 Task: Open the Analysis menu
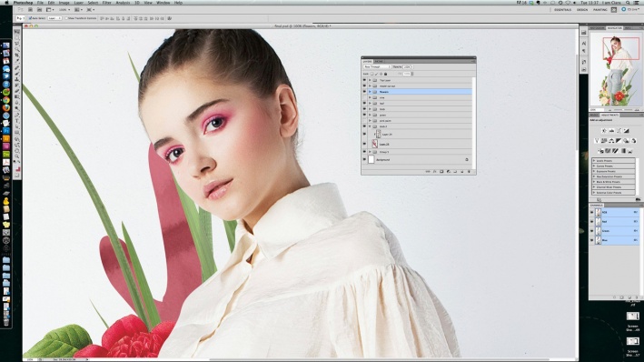tap(123, 3)
